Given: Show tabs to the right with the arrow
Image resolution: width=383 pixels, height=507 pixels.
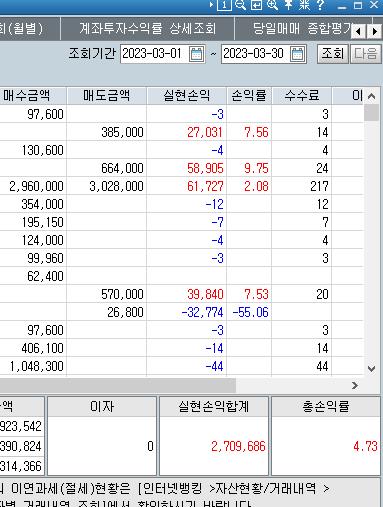Looking at the screenshot, I should point(374,32).
